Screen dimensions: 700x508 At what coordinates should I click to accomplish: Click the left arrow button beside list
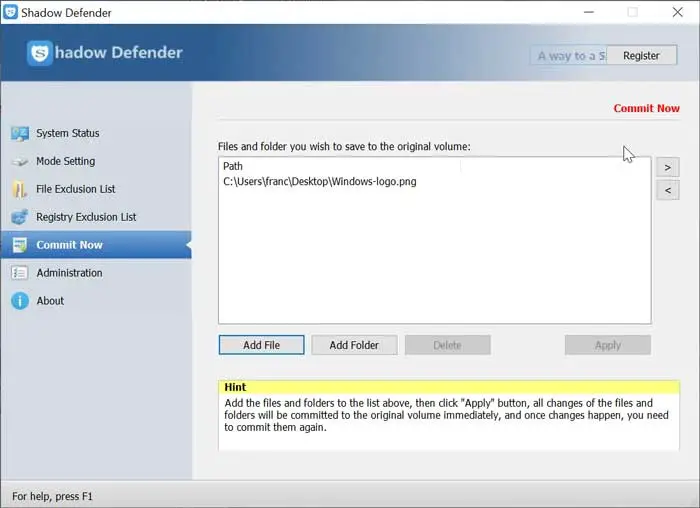point(668,191)
